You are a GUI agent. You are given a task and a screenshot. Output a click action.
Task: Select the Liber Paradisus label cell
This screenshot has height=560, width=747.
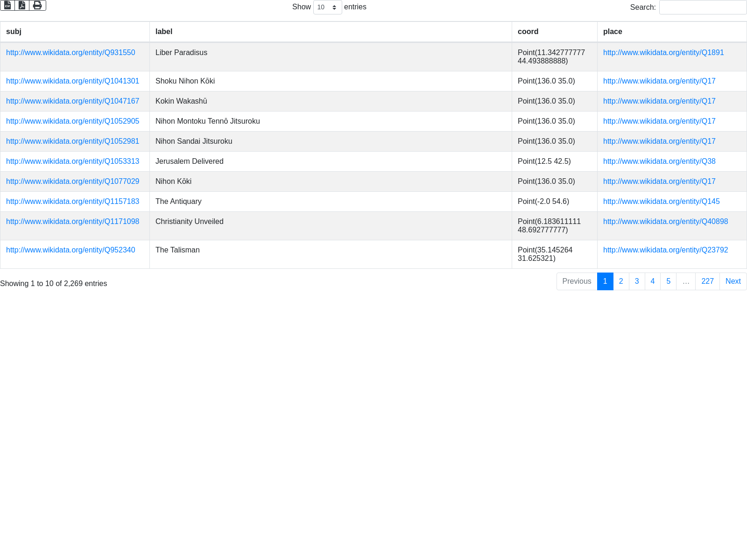tap(331, 57)
